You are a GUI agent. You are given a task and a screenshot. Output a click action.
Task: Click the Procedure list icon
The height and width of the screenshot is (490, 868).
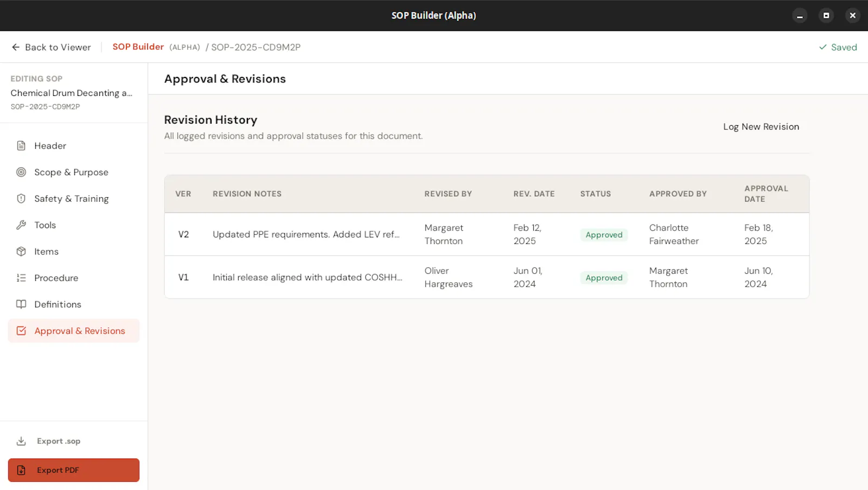(x=21, y=278)
